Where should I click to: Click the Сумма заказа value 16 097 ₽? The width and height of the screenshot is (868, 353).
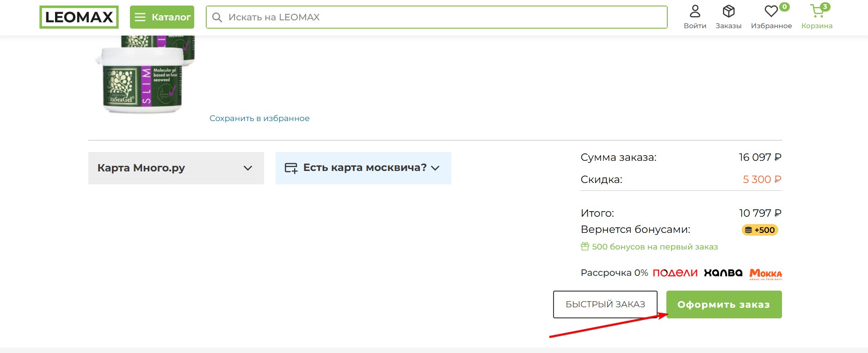[760, 157]
